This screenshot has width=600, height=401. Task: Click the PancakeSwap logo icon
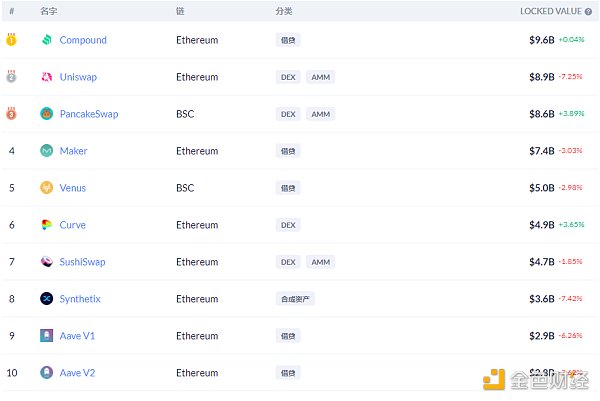tap(46, 114)
